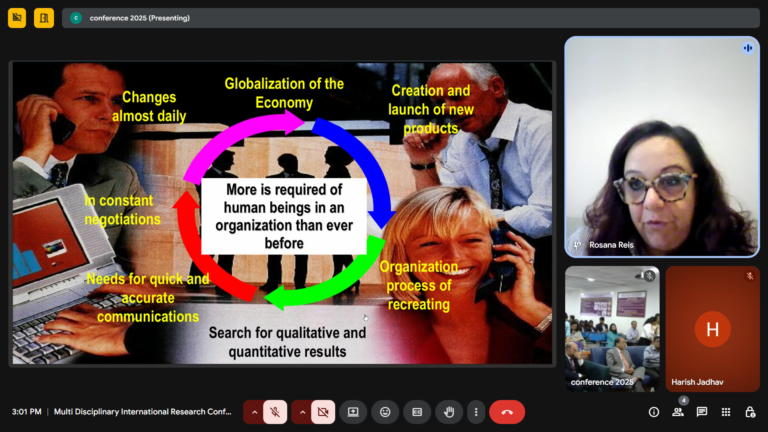This screenshot has height=432, width=768.
Task: Show the people participants panel
Action: pos(678,412)
